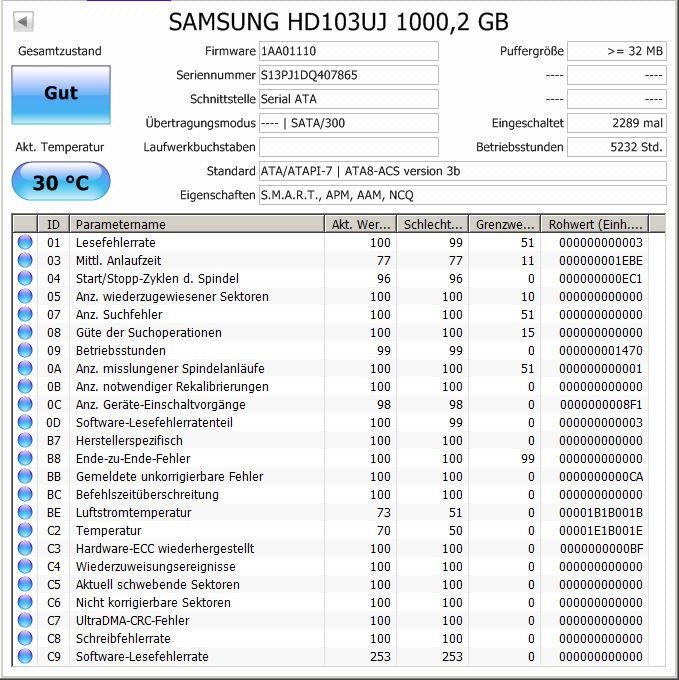Select the Mittl. Anlaufzeit parameter name
This screenshot has height=680, width=679.
click(118, 261)
